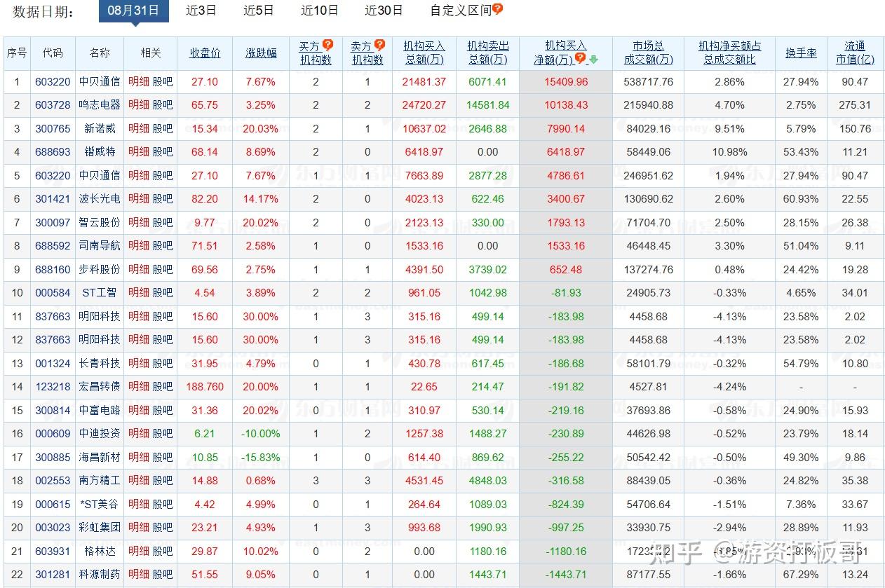Open the 近10日 data view
Viewport: 885px width, 588px height.
pos(320,10)
